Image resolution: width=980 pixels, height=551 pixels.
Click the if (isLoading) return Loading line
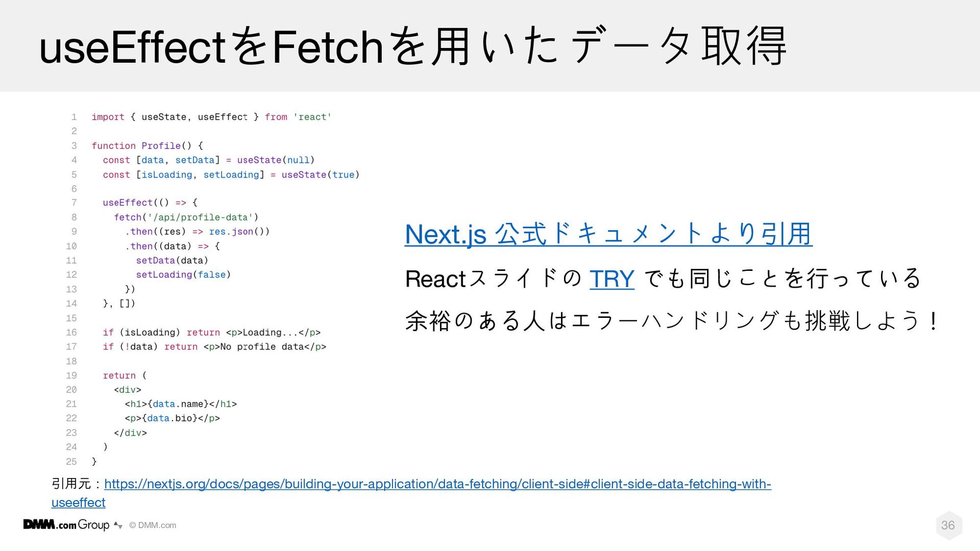point(212,333)
